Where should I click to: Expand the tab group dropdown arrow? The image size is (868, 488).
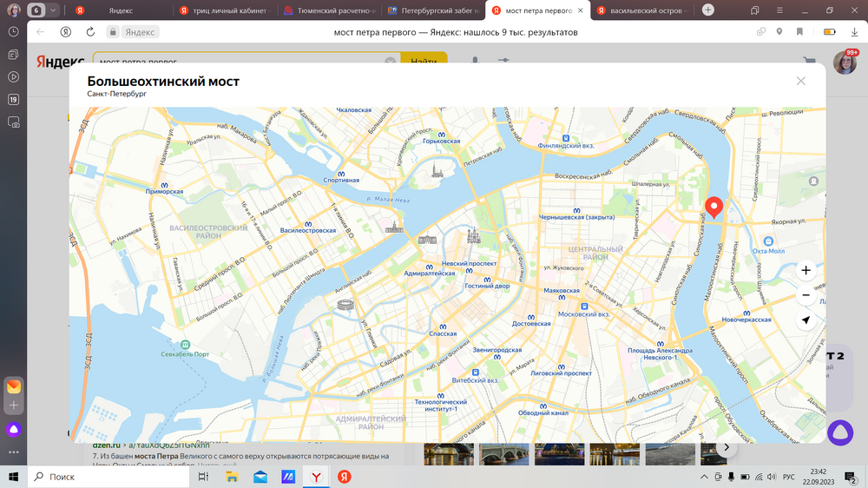pyautogui.click(x=53, y=10)
